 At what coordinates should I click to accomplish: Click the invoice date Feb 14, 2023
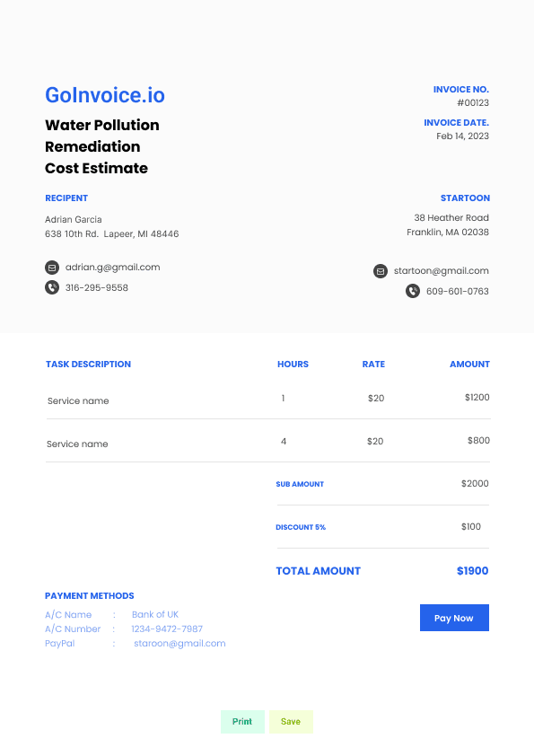coord(462,136)
